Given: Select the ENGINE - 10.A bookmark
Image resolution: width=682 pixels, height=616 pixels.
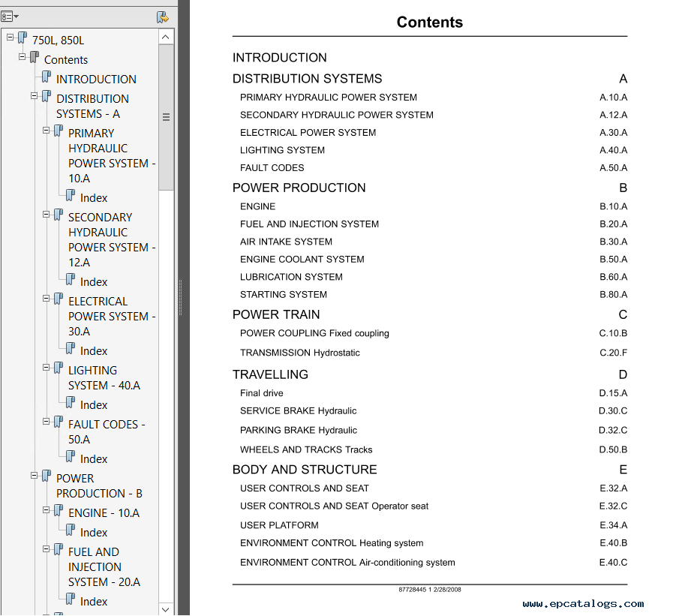Looking at the screenshot, I should click(104, 513).
